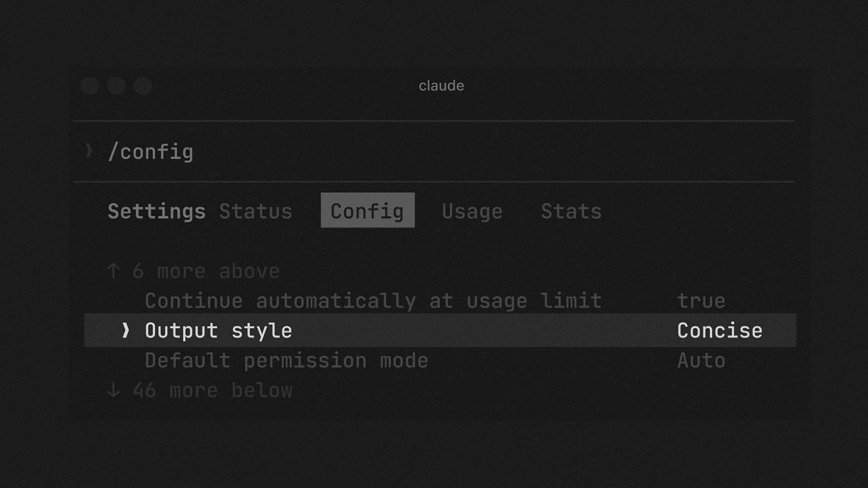The image size is (868, 488).
Task: Click the down arrow beside '46 more below'
Action: point(113,390)
